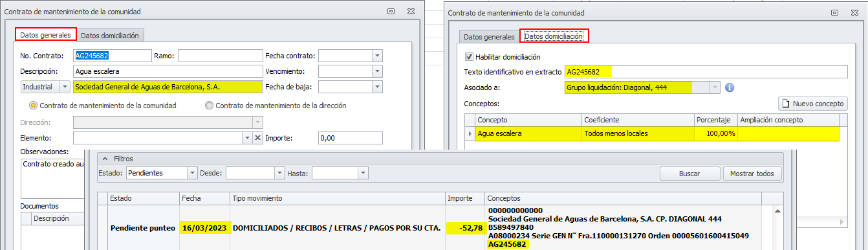Click the Concepto column header
The width and height of the screenshot is (868, 250).
[x=528, y=120]
